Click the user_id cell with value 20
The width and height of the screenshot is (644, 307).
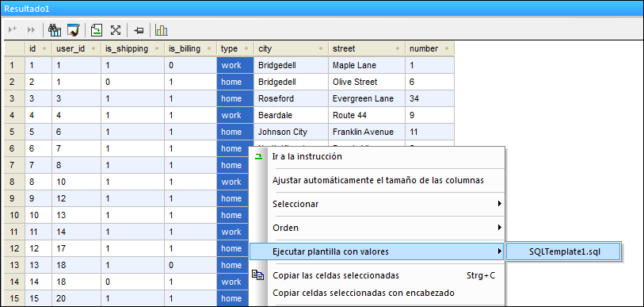click(76, 298)
